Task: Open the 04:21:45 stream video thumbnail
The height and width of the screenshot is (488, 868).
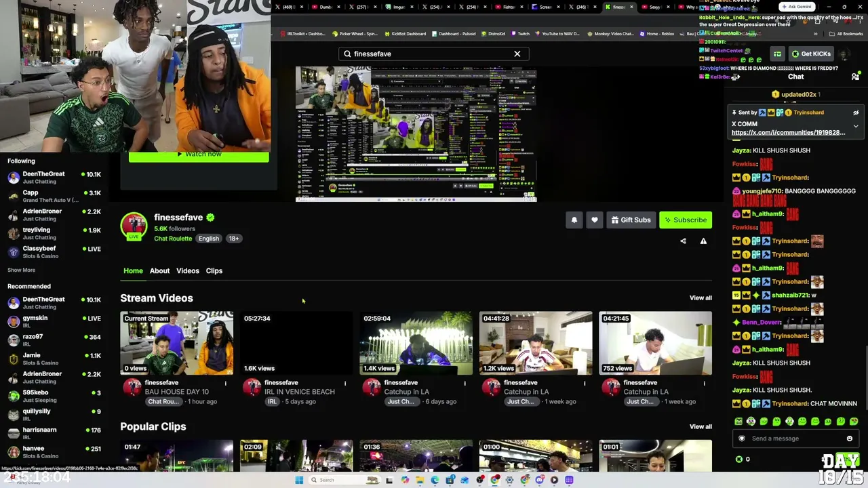Action: coord(655,343)
